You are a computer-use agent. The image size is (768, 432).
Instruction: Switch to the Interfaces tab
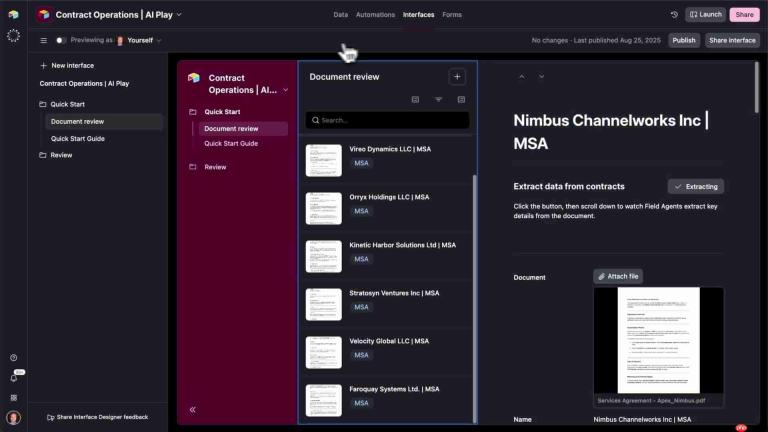pyautogui.click(x=418, y=15)
